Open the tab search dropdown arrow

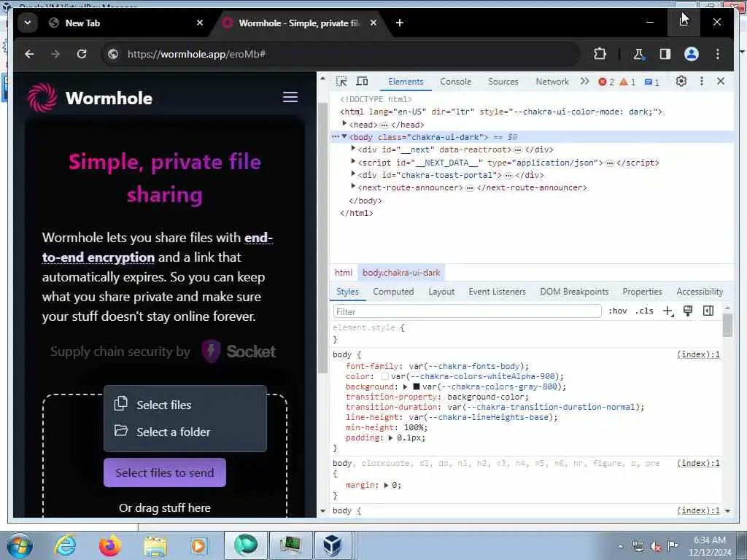(x=28, y=23)
